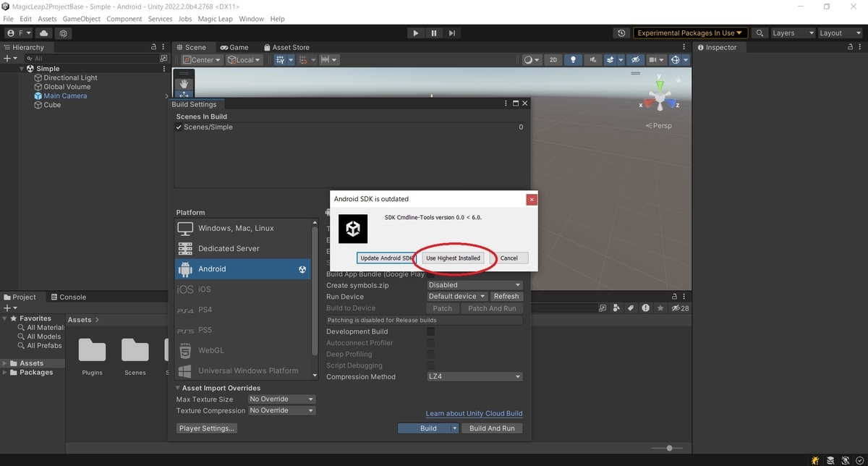Open the Undo History icon
The image size is (868, 466).
(x=621, y=33)
